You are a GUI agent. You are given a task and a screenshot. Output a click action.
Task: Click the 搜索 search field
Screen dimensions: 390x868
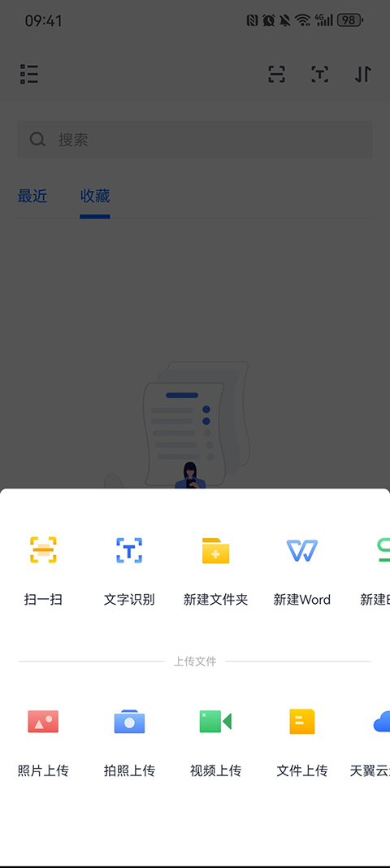point(195,140)
